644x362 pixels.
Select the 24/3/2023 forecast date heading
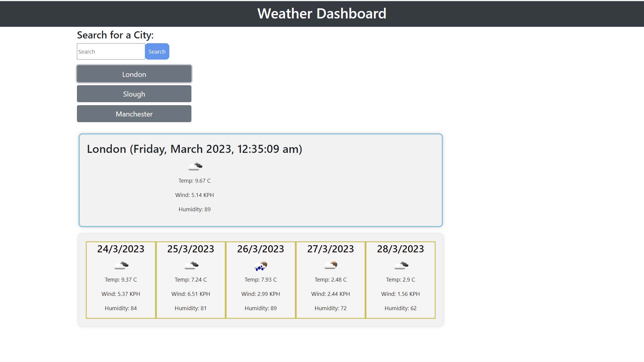click(x=121, y=249)
